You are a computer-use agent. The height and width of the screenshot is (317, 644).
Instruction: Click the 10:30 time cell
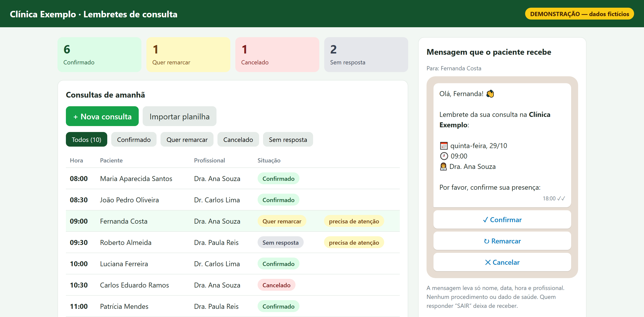pos(79,285)
